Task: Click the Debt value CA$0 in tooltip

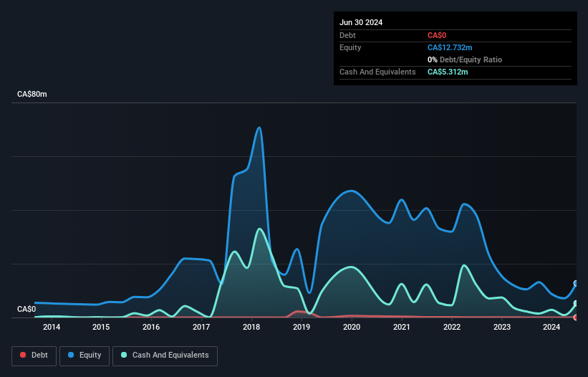Action: click(437, 35)
